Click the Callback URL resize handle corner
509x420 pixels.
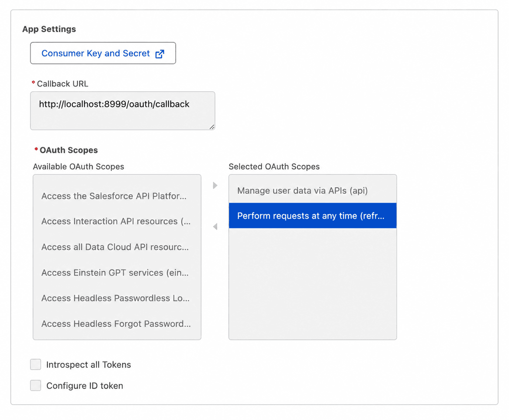click(x=212, y=127)
